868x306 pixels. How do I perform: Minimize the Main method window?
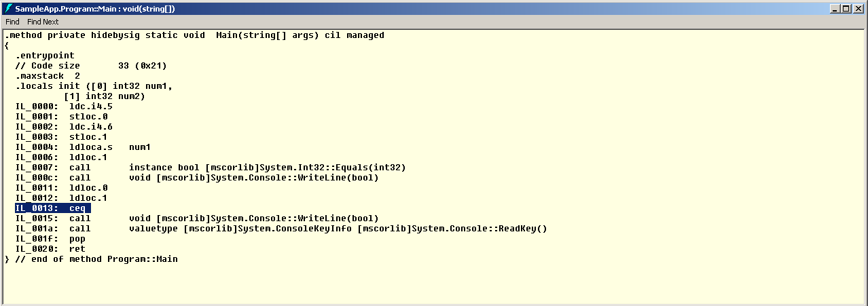coord(835,8)
